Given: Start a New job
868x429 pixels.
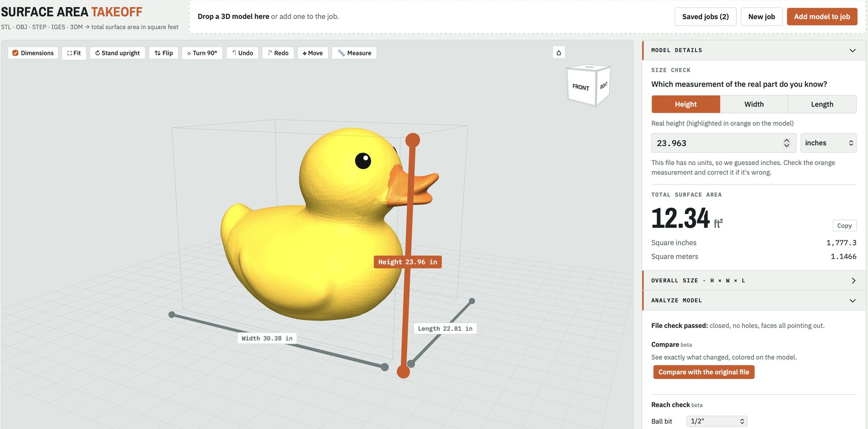Looking at the screenshot, I should point(762,16).
